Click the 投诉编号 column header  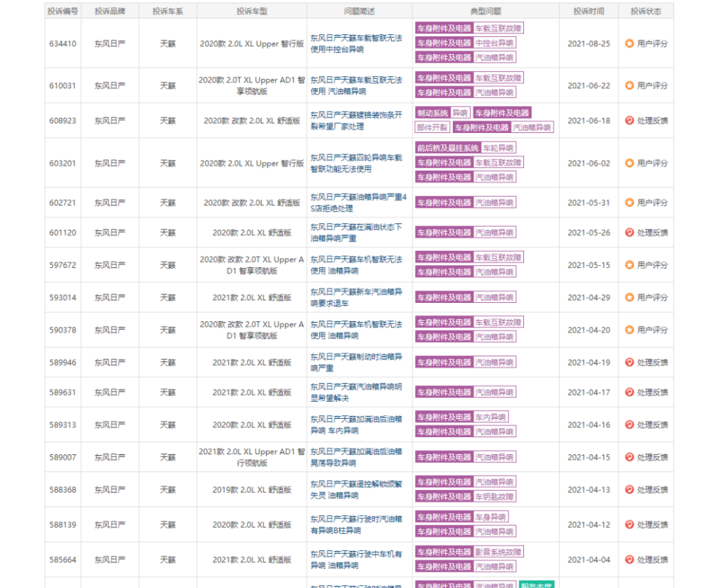(x=63, y=11)
